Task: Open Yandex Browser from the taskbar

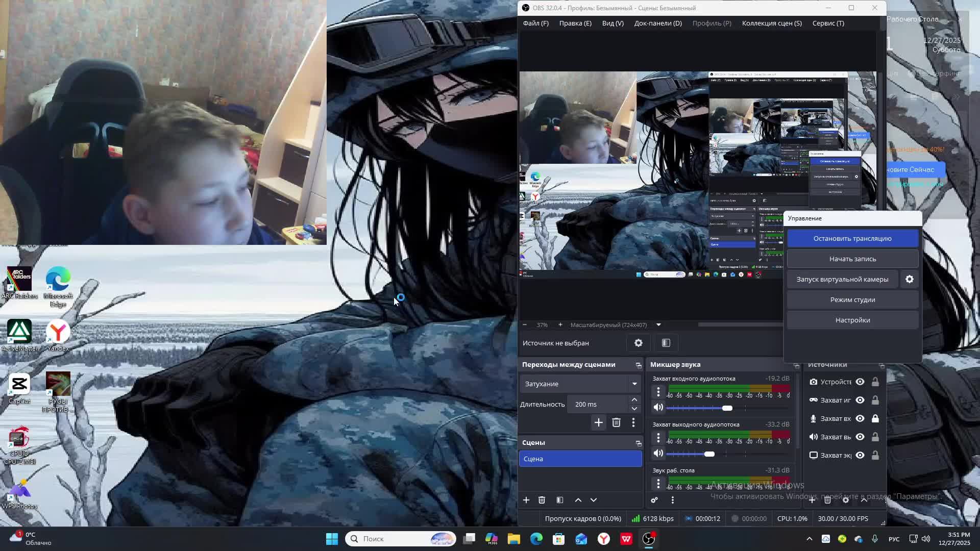Action: click(603, 539)
